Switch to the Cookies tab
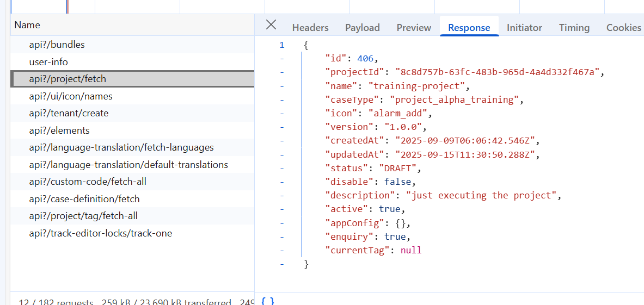Screen dimensions: 644x305 click(623, 28)
